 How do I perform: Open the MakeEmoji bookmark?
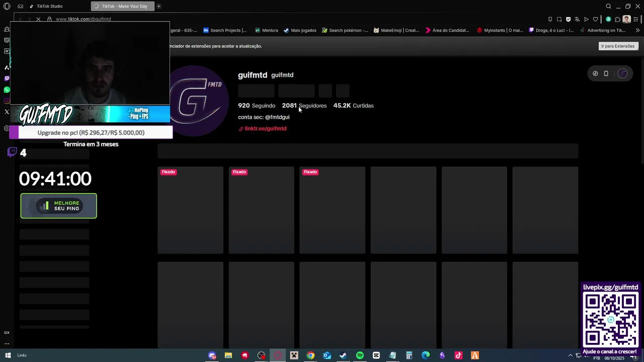click(x=396, y=30)
